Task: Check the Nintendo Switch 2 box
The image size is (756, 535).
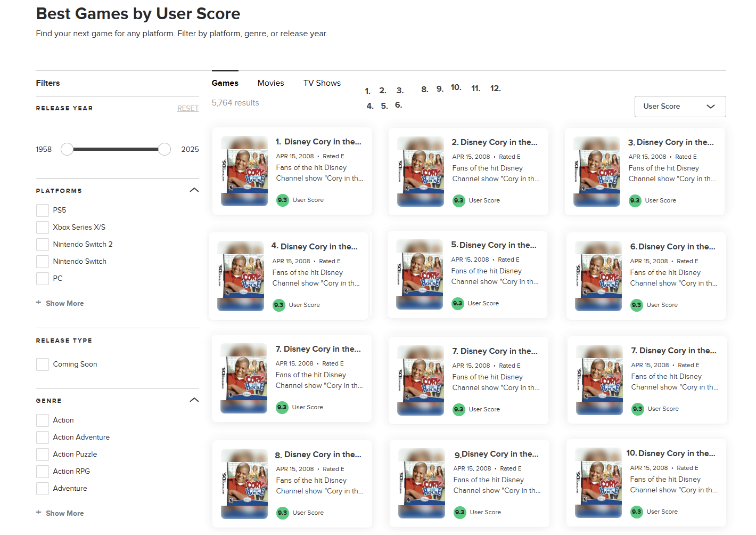Action: [x=43, y=244]
